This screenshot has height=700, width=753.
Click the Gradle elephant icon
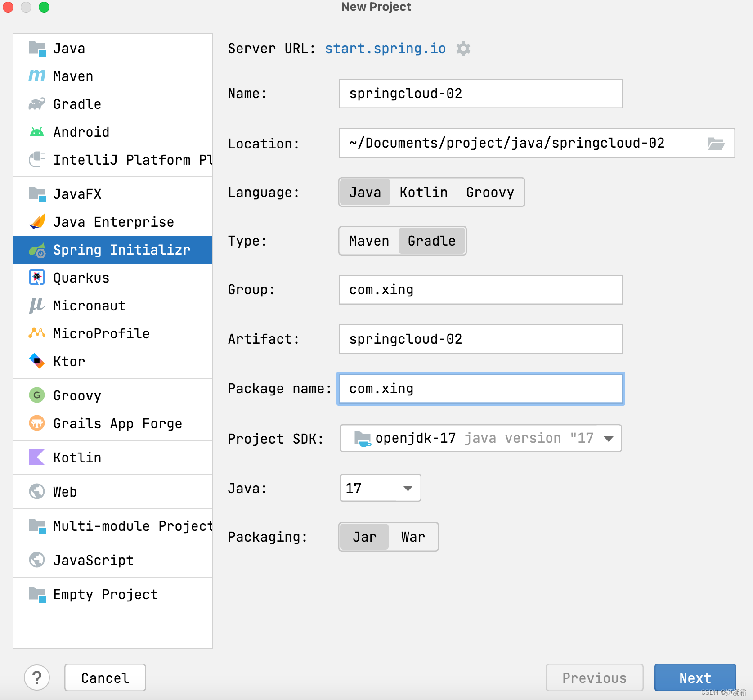[37, 104]
